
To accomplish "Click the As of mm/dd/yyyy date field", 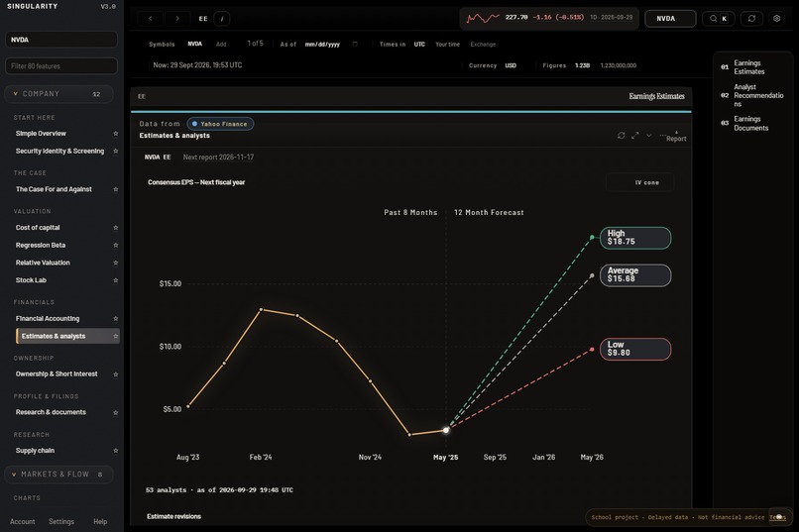I will (322, 45).
